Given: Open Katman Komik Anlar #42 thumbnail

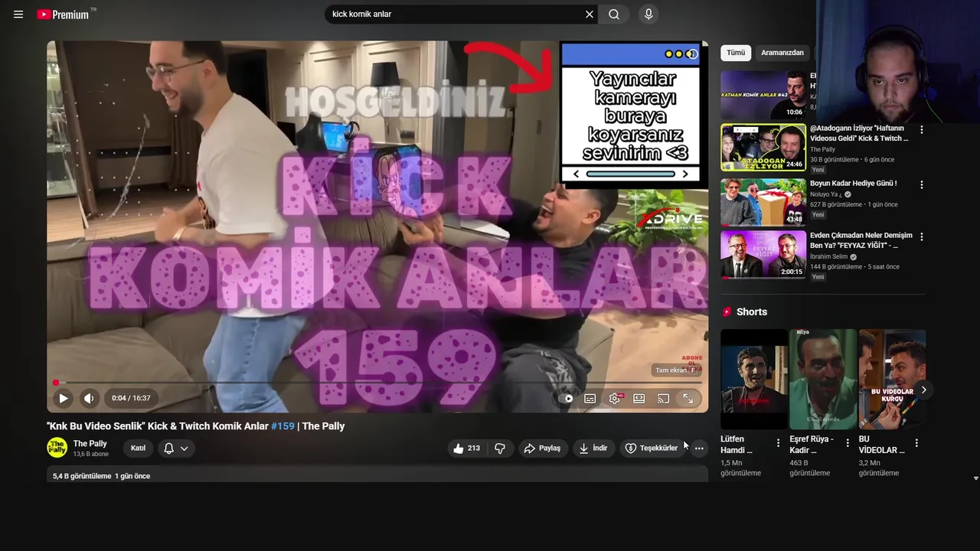Looking at the screenshot, I should pyautogui.click(x=763, y=95).
